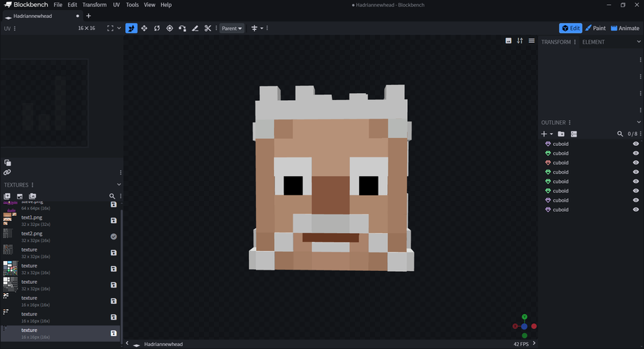
Task: Open the Tools menu
Action: pyautogui.click(x=132, y=5)
